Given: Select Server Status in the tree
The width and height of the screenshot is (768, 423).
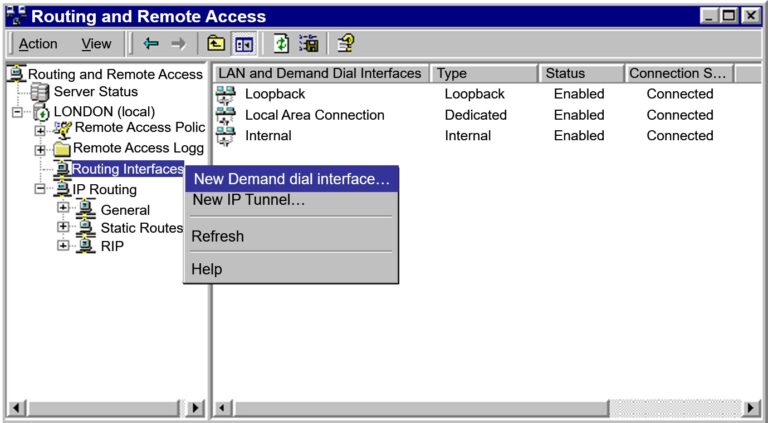Looking at the screenshot, I should [x=96, y=92].
